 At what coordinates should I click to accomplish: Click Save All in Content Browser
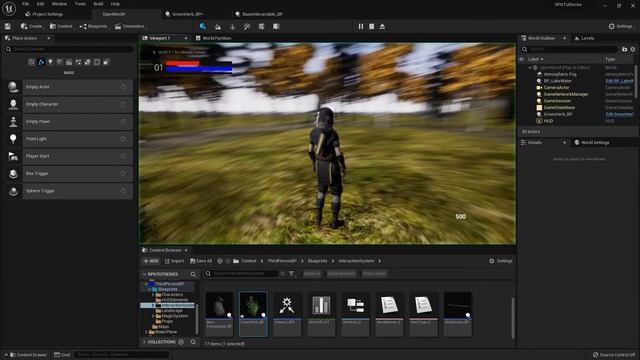[x=201, y=261]
